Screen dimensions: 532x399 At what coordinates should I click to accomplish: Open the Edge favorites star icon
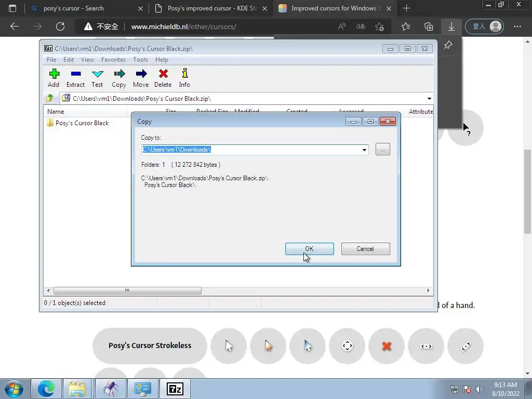(x=405, y=26)
